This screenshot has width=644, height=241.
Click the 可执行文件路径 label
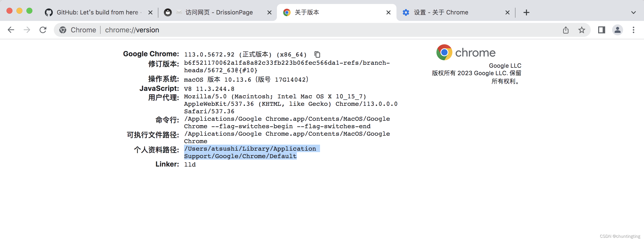pos(153,135)
